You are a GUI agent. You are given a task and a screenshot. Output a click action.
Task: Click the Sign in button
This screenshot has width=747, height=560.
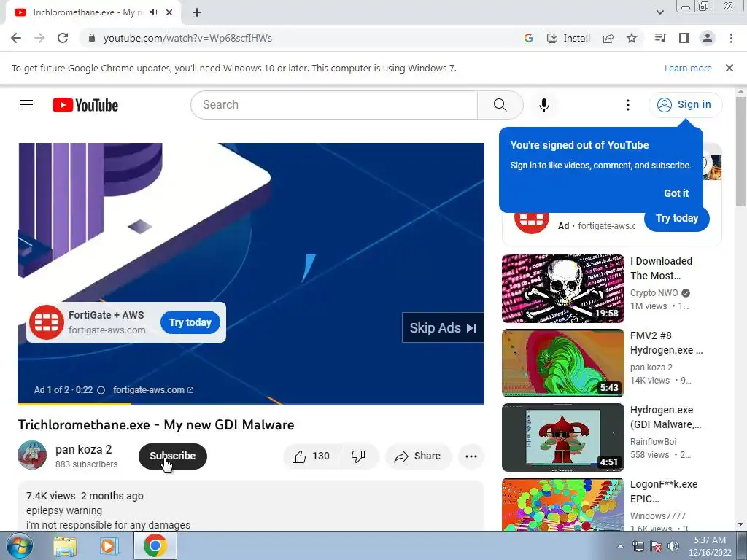click(685, 105)
